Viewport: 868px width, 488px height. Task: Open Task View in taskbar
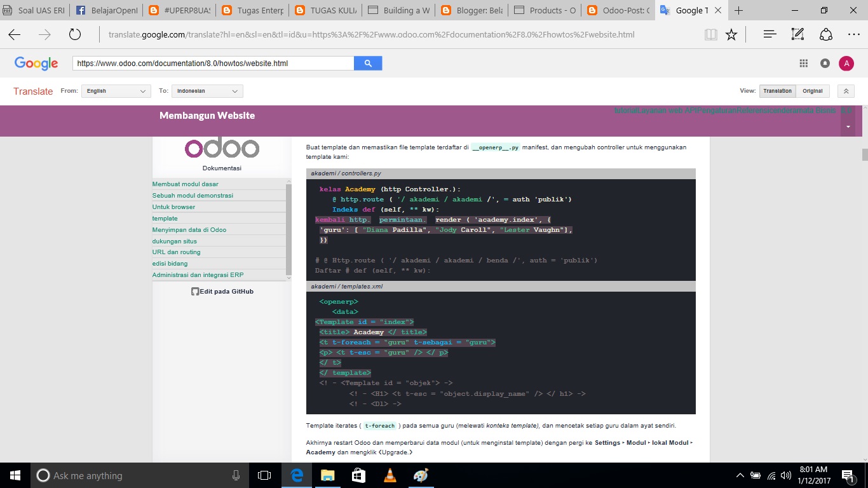264,475
